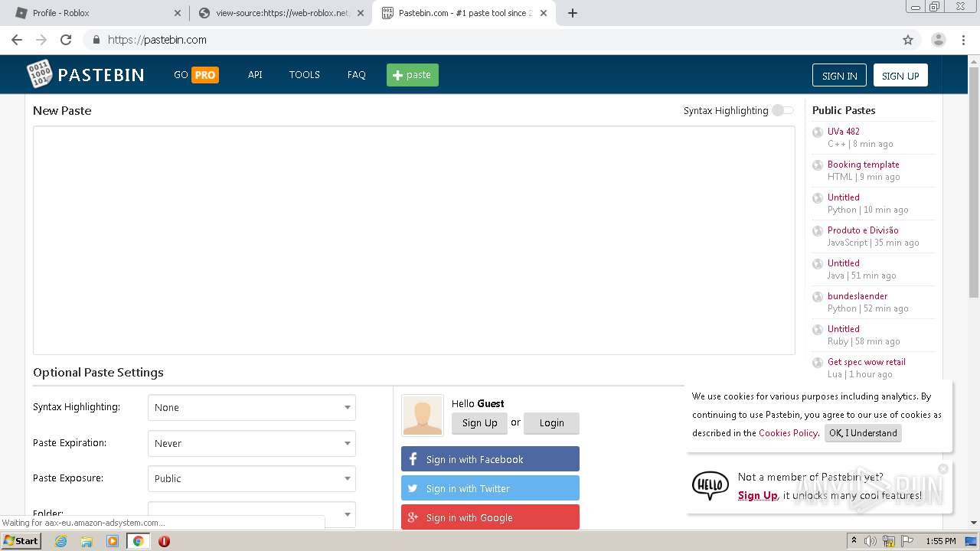Open Internet Explorer from taskbar
The height and width of the screenshot is (551, 980).
pos(60,541)
